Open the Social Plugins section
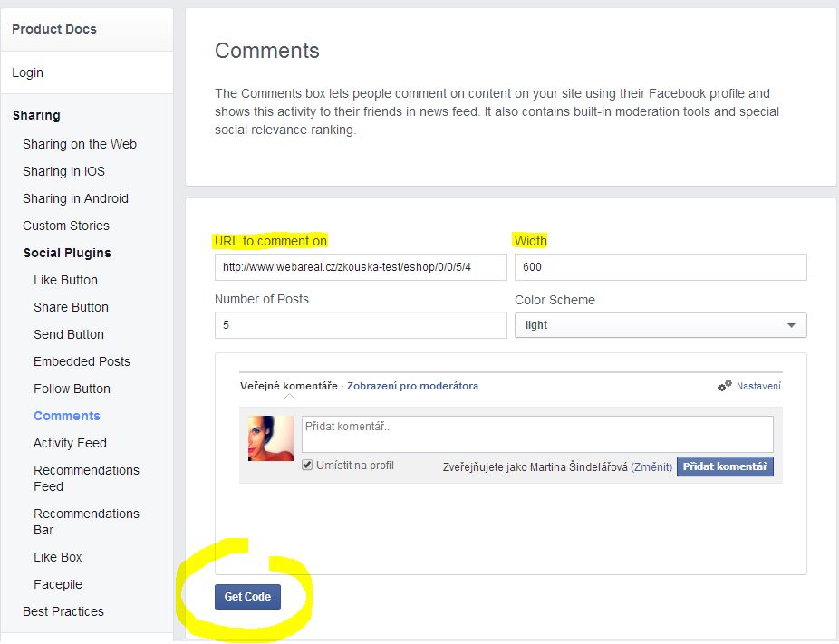The width and height of the screenshot is (839, 644). coord(67,253)
